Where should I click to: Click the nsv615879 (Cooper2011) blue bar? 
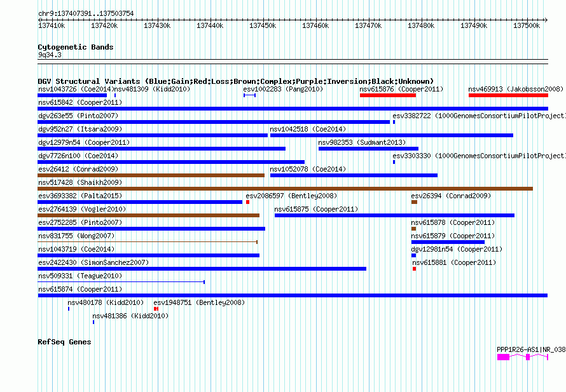448,242
